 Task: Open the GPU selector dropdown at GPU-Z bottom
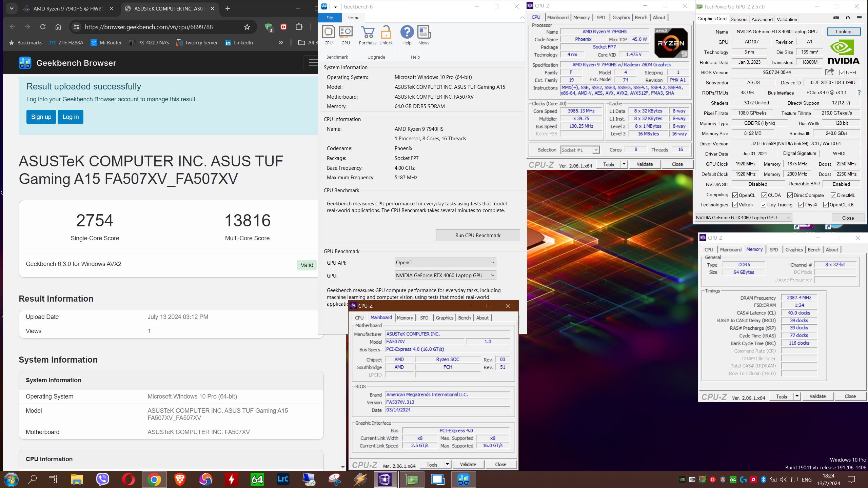743,218
